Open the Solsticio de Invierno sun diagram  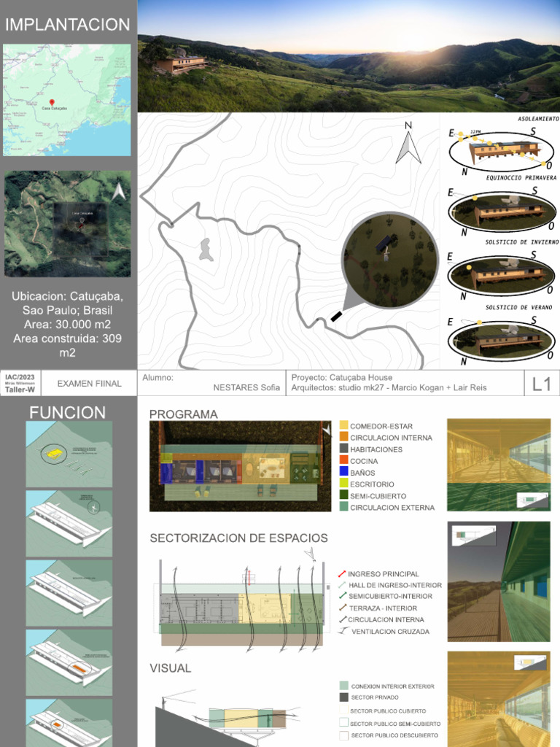(x=502, y=212)
